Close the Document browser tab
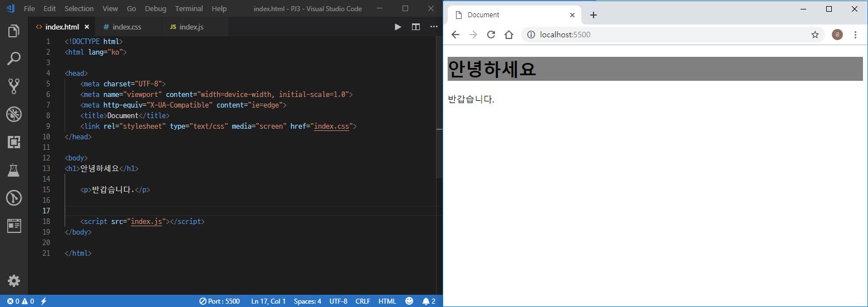This screenshot has height=307, width=868. (572, 15)
